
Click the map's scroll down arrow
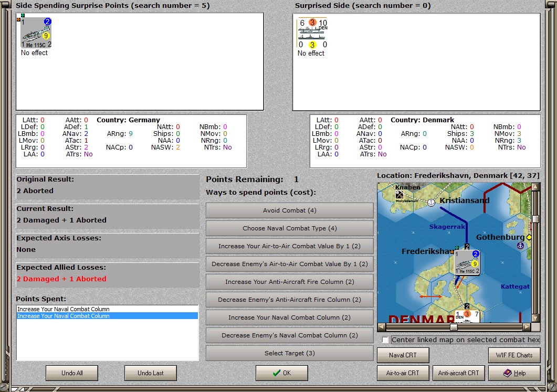pyautogui.click(x=535, y=318)
